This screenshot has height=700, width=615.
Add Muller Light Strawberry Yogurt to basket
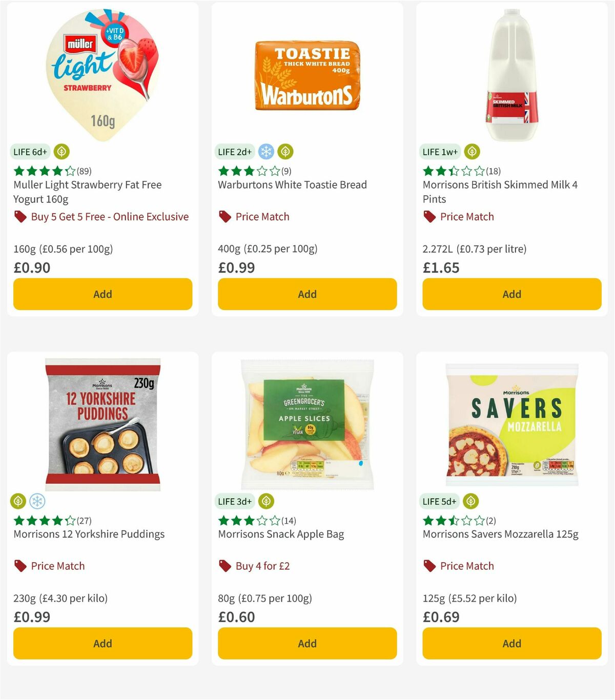tap(102, 294)
